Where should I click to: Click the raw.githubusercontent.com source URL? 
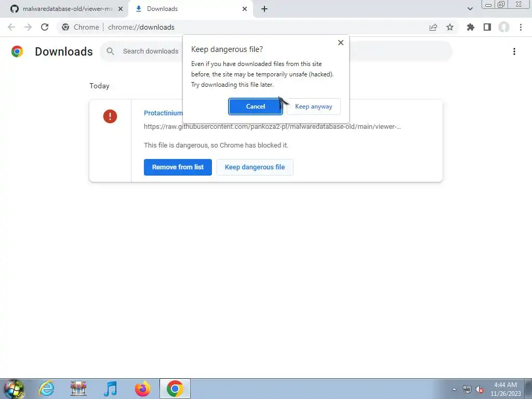click(272, 127)
